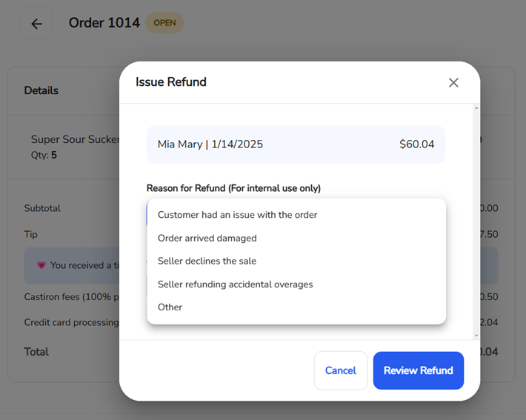Click the 'Castiron fees' row label
This screenshot has height=420, width=526.
tap(71, 297)
